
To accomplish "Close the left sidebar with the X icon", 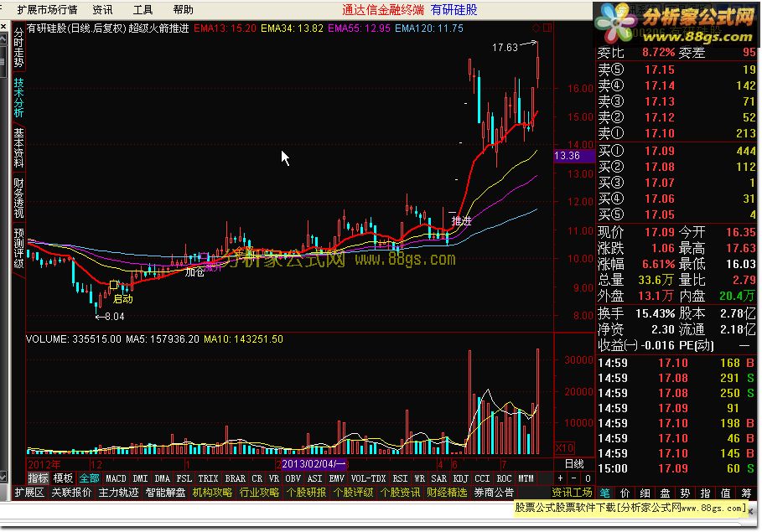I will [3, 26].
